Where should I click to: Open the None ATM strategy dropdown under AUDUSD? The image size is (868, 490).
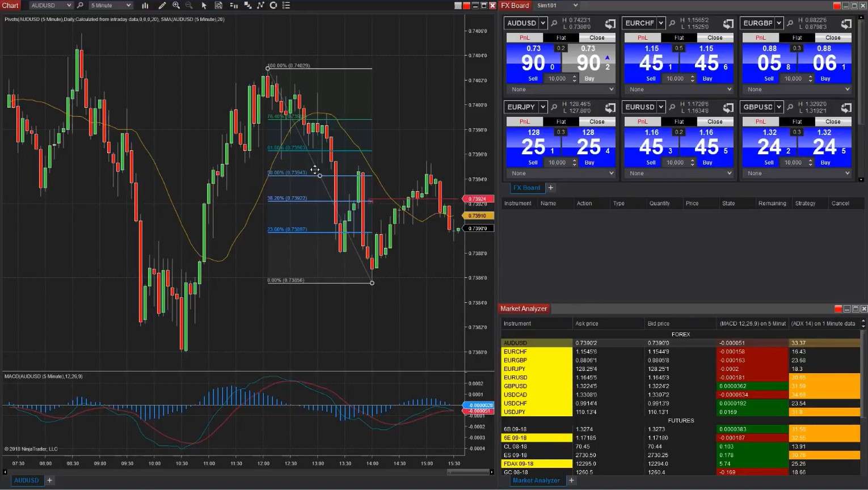(561, 90)
